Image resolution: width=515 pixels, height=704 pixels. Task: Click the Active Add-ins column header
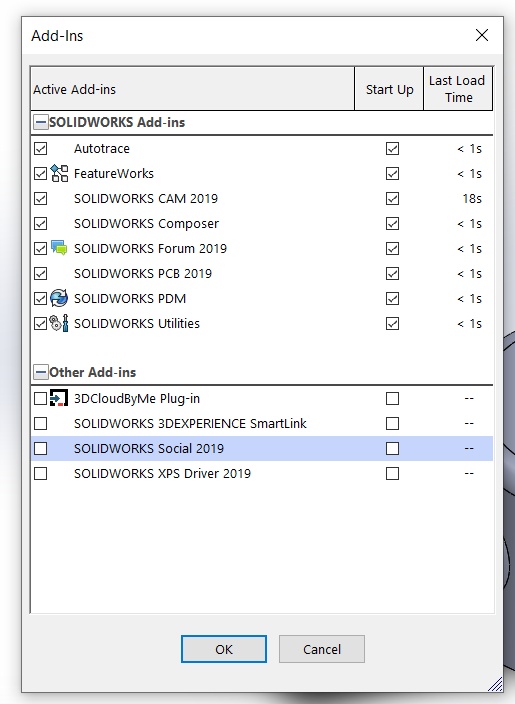point(193,89)
